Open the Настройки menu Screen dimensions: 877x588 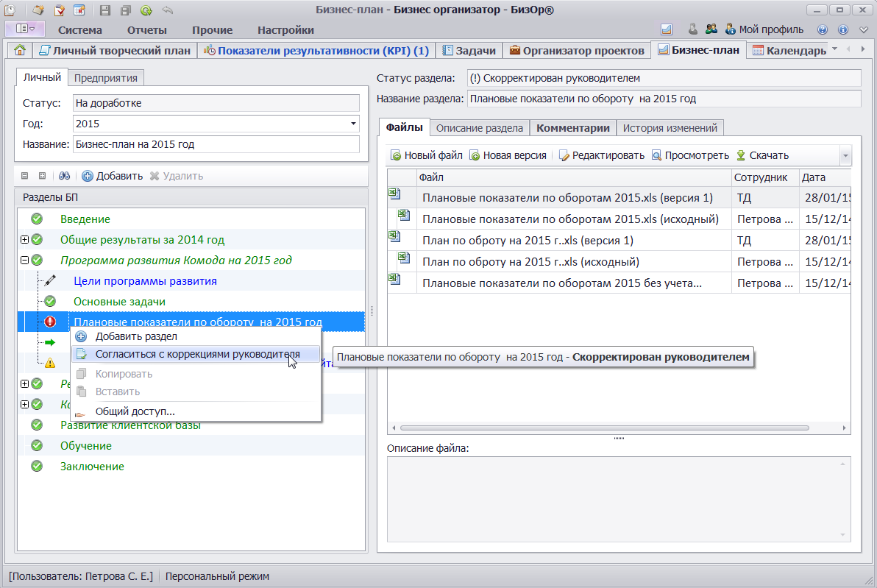[285, 30]
